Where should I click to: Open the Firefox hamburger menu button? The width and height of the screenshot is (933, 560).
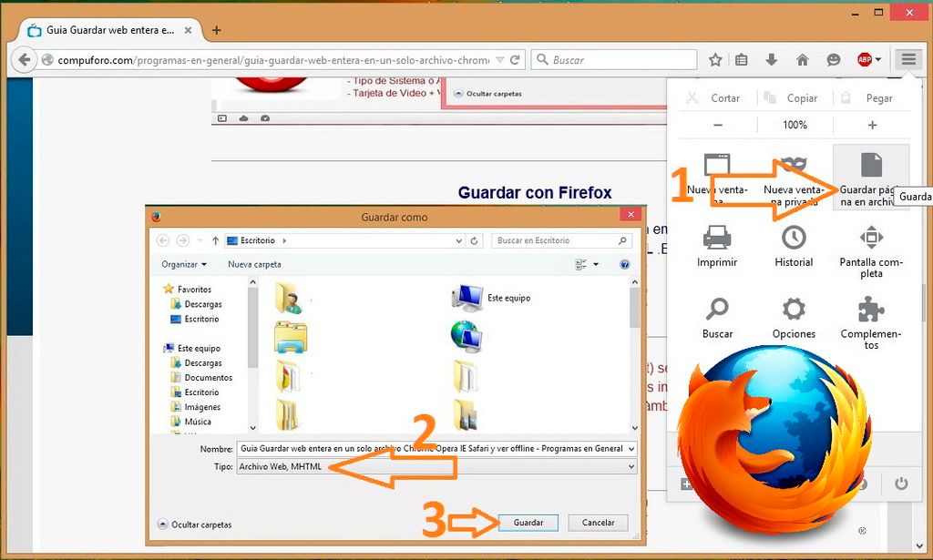click(908, 59)
